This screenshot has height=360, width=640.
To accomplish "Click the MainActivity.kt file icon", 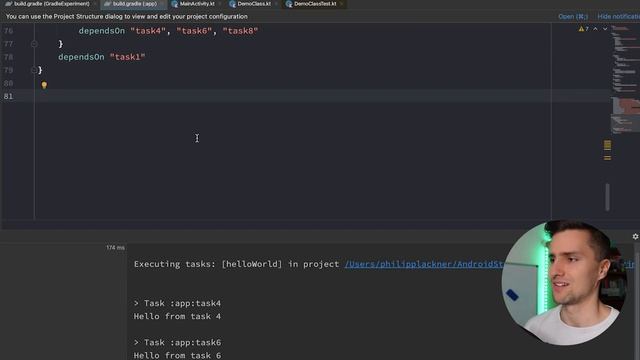I will pos(175,4).
